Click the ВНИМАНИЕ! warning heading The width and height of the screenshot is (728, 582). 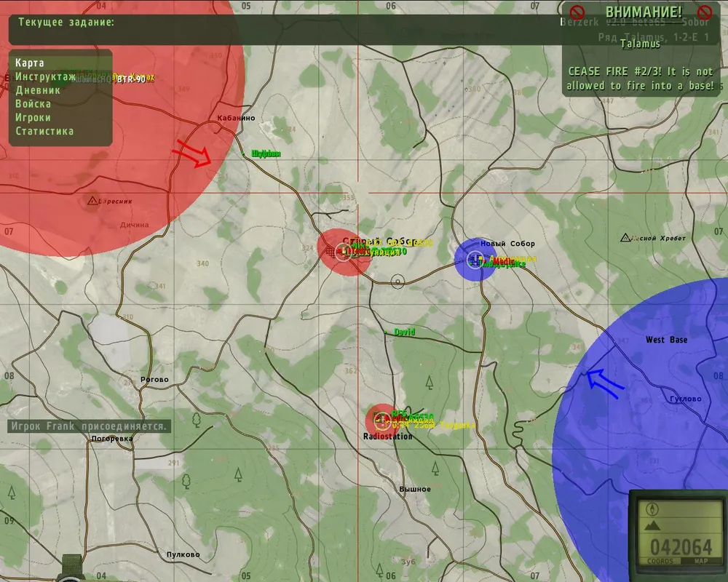[x=644, y=12]
